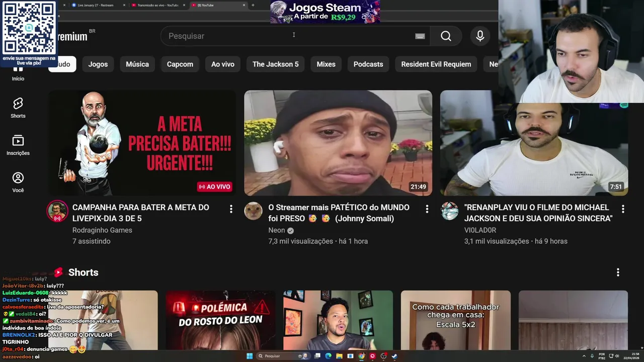Filter by Resident Evil Requiem chip

pyautogui.click(x=436, y=64)
